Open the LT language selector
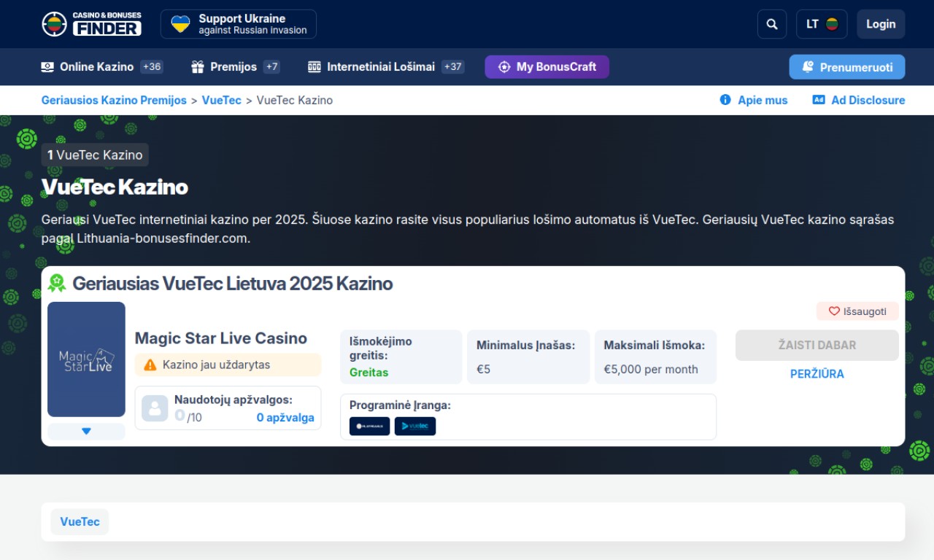This screenshot has width=934, height=560. (822, 24)
